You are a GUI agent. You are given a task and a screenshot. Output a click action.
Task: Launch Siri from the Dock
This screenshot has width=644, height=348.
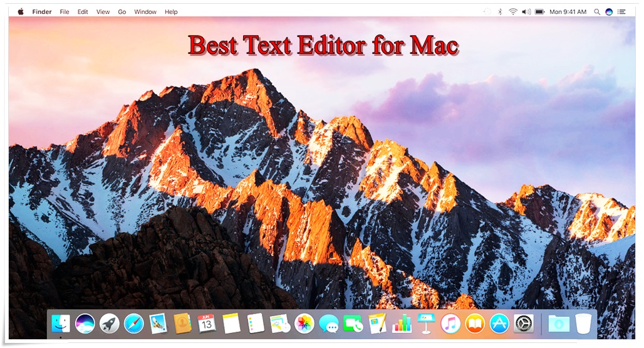[85, 324]
